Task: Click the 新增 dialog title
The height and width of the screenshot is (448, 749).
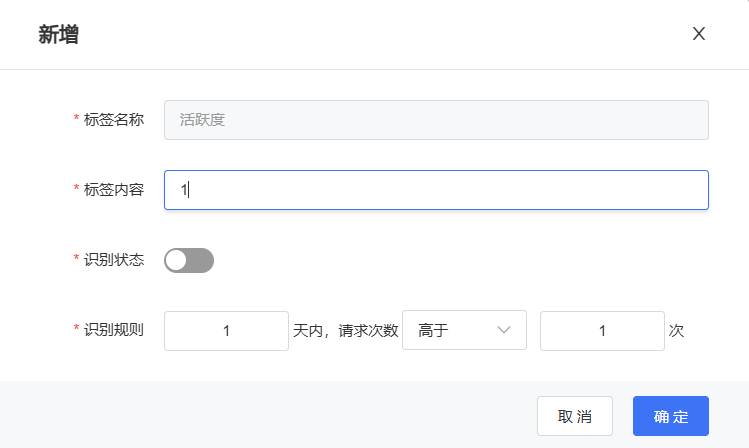Action: [58, 34]
